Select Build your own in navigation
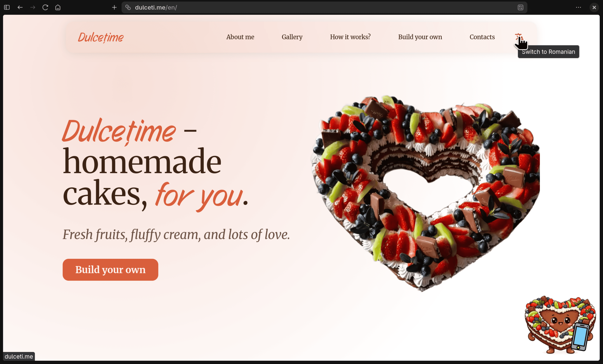The height and width of the screenshot is (364, 603). click(x=420, y=37)
